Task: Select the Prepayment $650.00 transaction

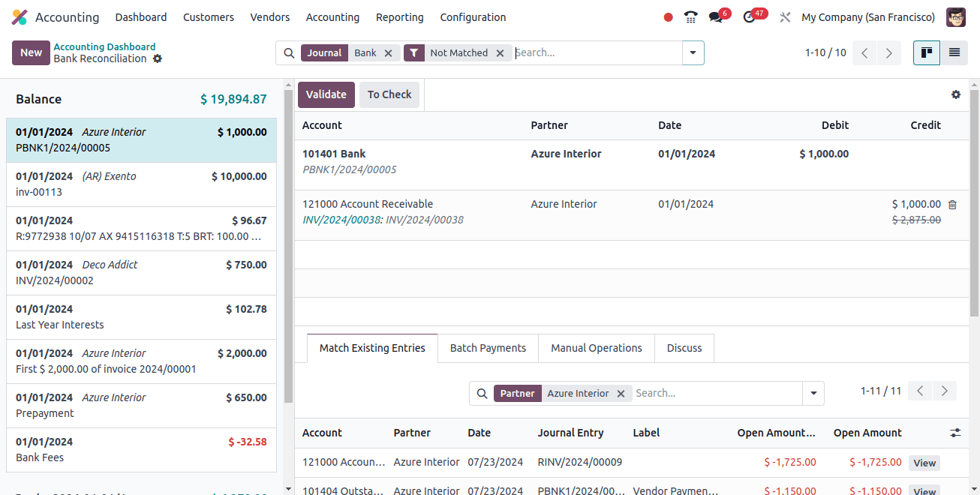Action: [141, 406]
